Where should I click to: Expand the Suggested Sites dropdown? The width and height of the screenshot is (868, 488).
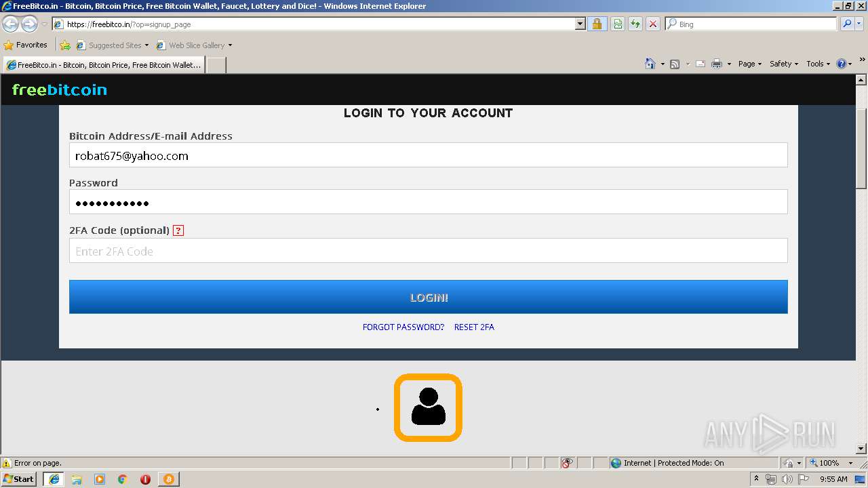click(x=146, y=45)
